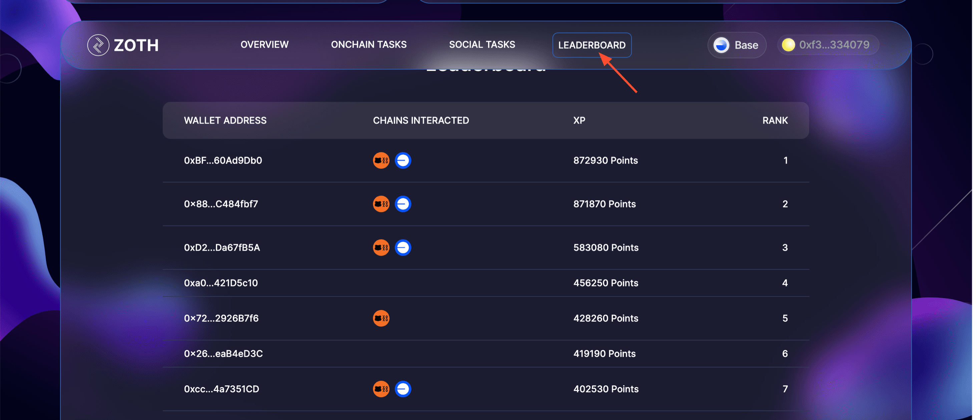The image size is (980, 420).
Task: Click the Rank column header
Action: click(775, 120)
